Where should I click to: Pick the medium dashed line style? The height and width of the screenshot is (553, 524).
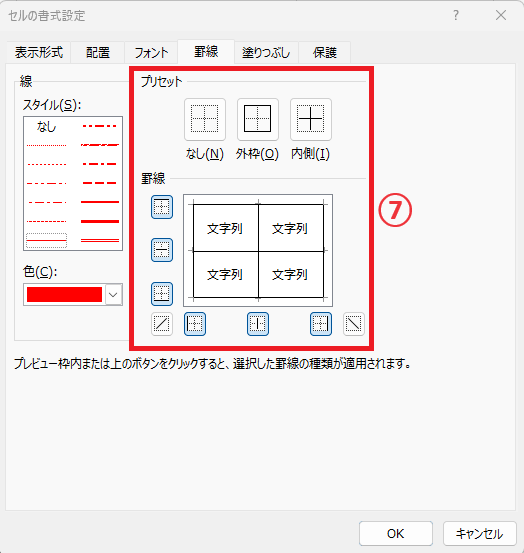pyautogui.click(x=100, y=183)
